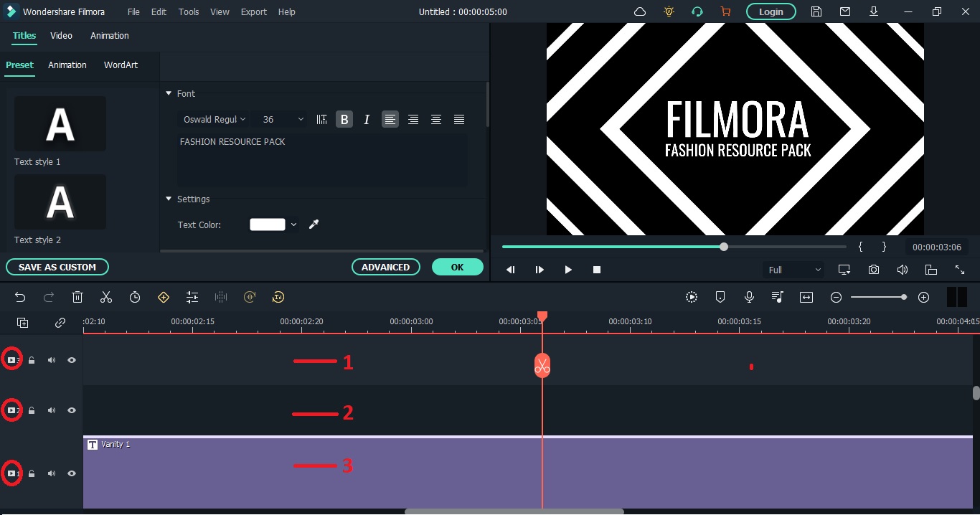Click the render preview icon
980x515 pixels.
tap(692, 297)
